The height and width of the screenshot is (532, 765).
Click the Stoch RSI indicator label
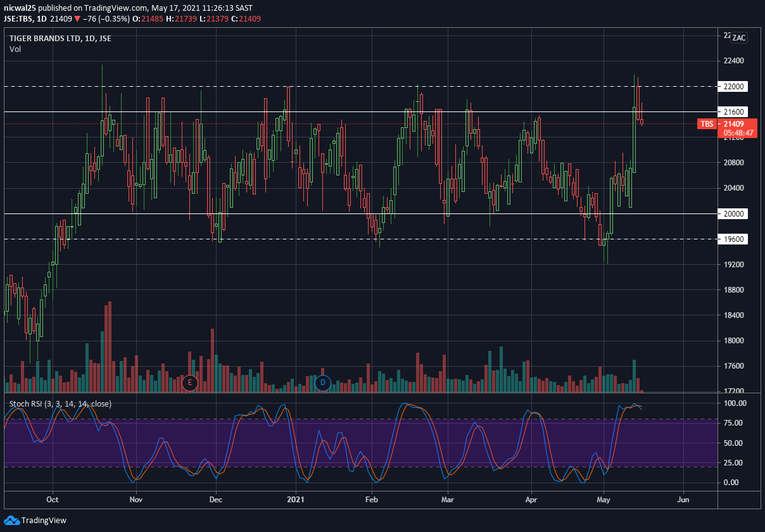(x=60, y=404)
